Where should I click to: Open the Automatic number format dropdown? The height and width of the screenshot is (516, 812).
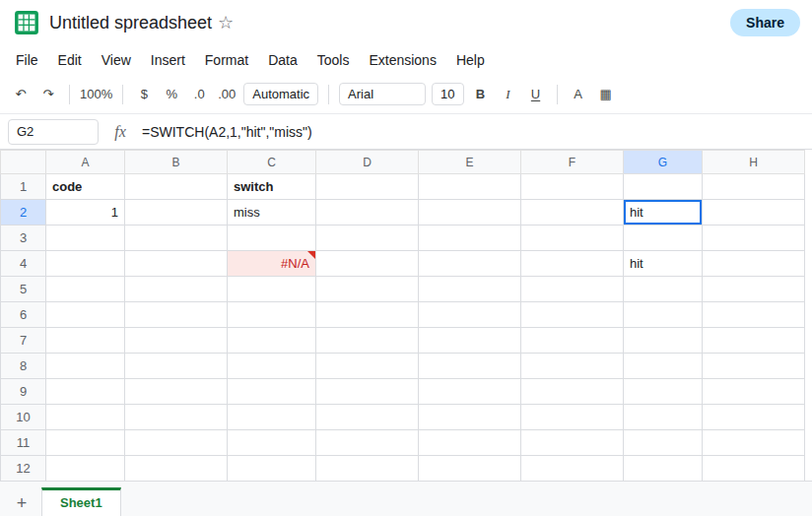tap(281, 95)
